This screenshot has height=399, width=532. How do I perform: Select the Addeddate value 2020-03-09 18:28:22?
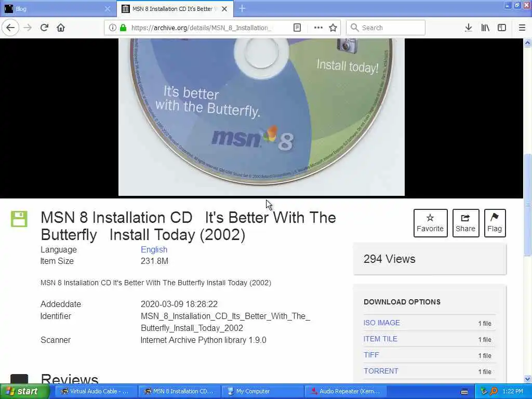pyautogui.click(x=179, y=304)
